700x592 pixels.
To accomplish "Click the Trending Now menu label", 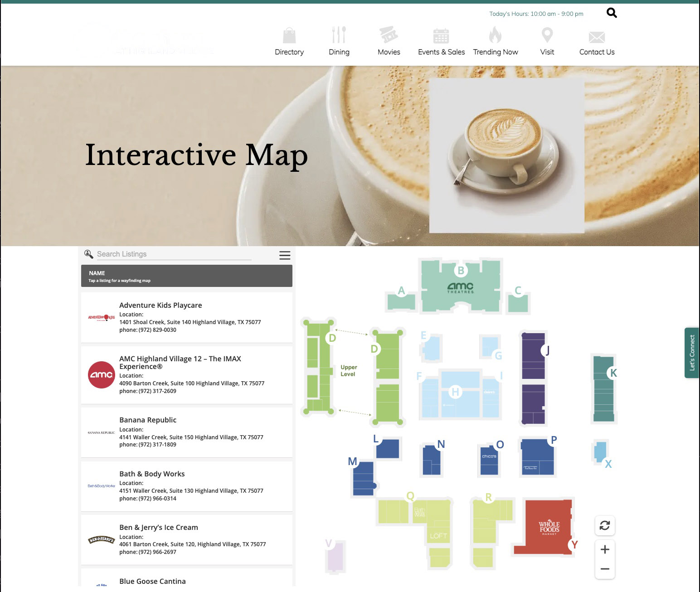I will point(496,52).
